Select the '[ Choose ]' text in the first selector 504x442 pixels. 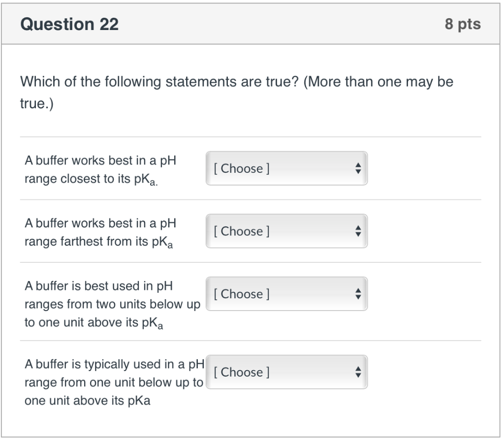(x=241, y=168)
